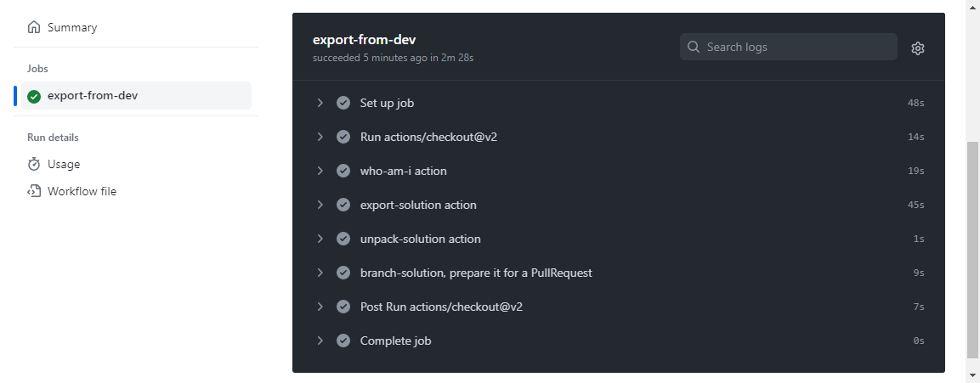Click the check icon for branch-solution step
This screenshot has width=980, height=383.
coord(343,273)
